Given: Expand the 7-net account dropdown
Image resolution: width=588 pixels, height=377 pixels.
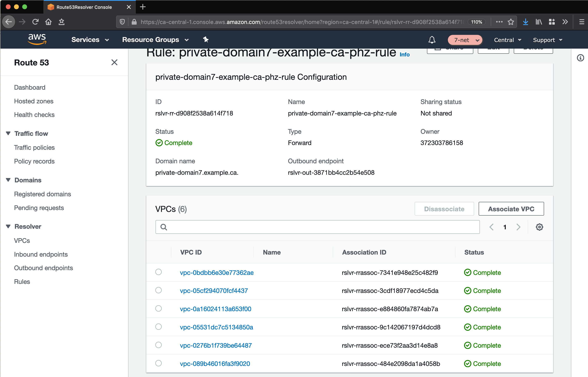Looking at the screenshot, I should (x=465, y=40).
